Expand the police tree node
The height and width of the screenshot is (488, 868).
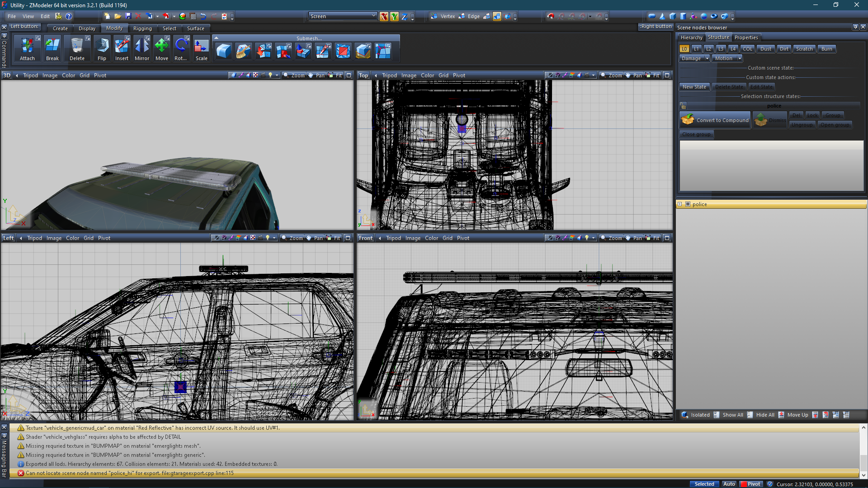tap(679, 204)
